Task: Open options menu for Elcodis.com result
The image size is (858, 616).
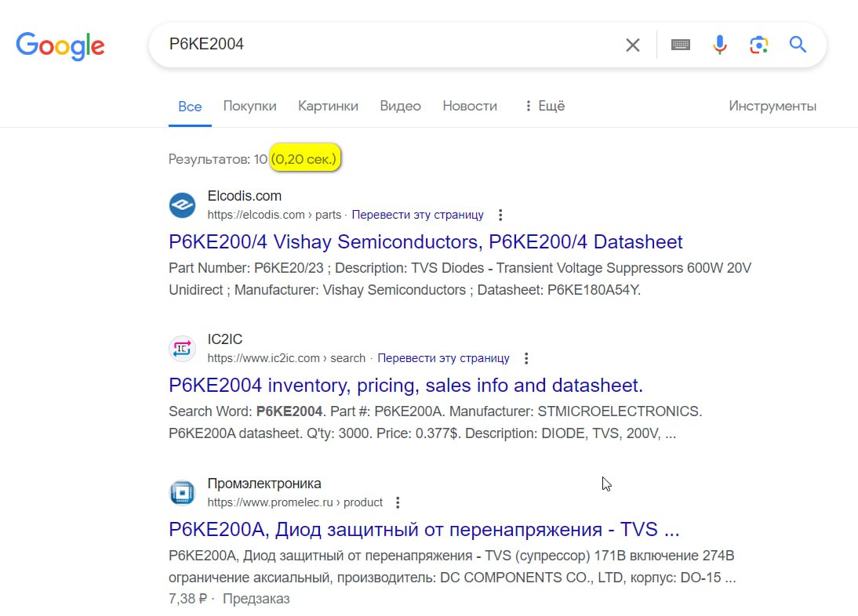Action: 500,215
